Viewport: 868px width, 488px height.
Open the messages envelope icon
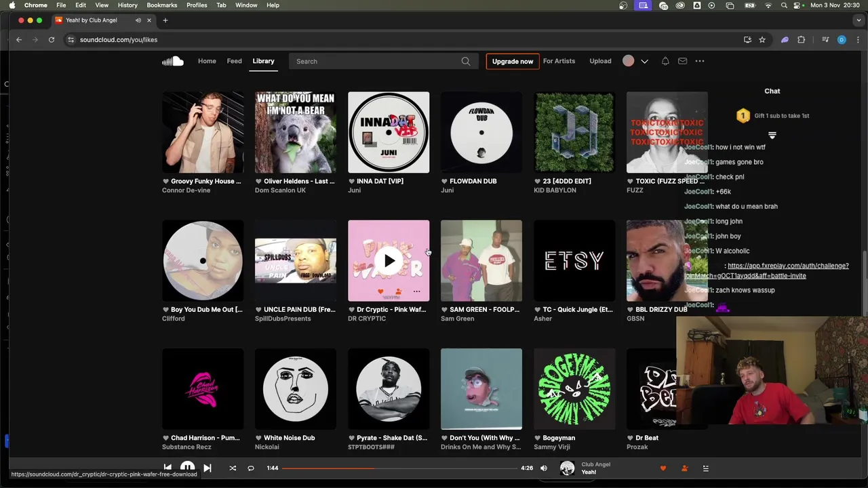(x=682, y=61)
